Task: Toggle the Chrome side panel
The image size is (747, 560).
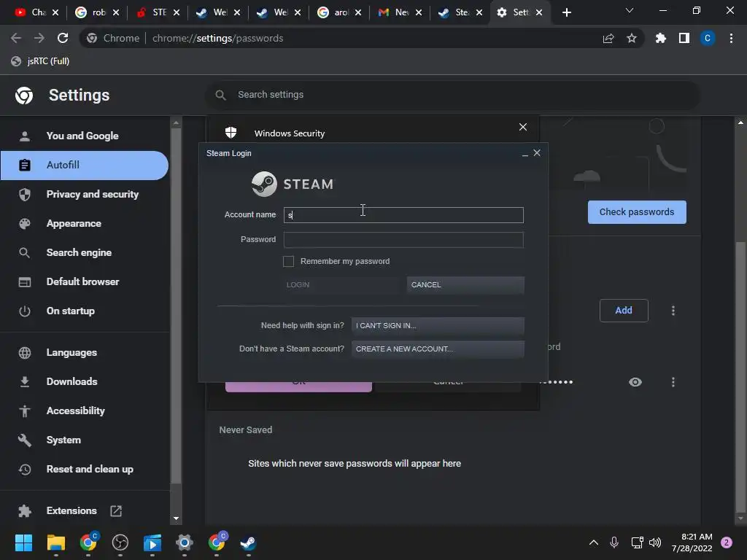Action: pos(684,38)
